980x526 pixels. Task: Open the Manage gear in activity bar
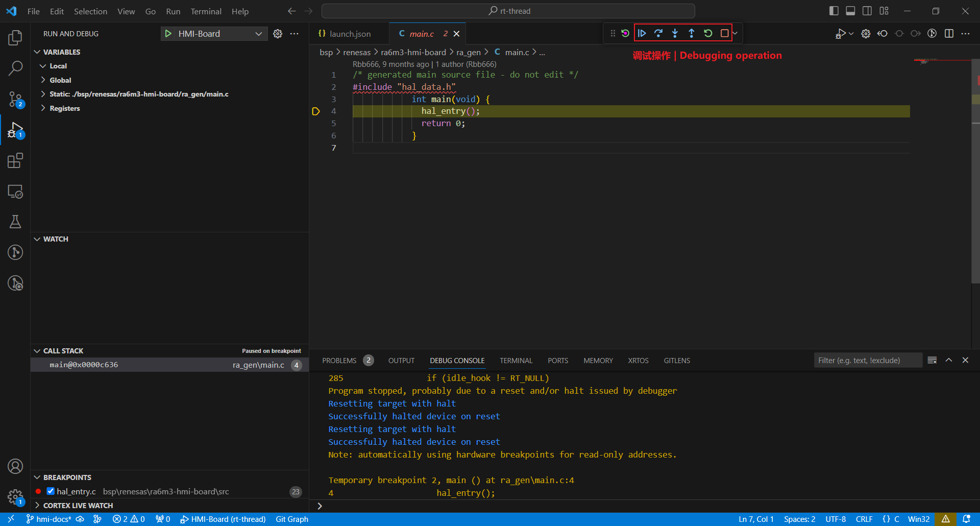15,497
